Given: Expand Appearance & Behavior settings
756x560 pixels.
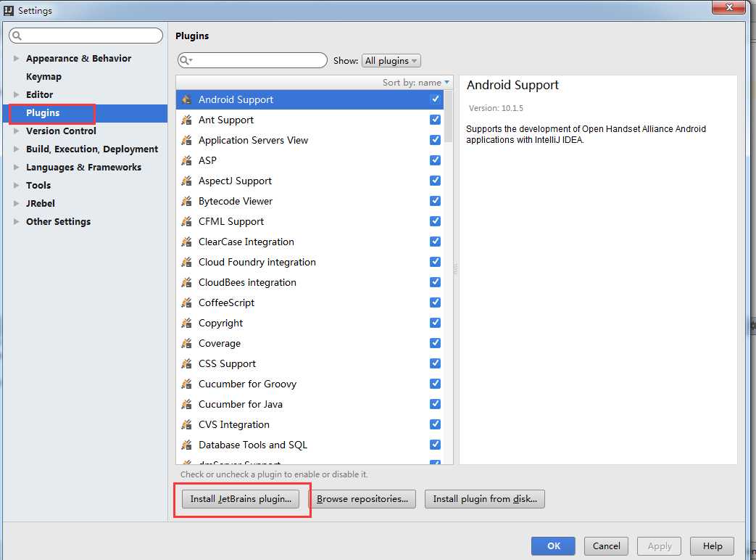Looking at the screenshot, I should (17, 58).
